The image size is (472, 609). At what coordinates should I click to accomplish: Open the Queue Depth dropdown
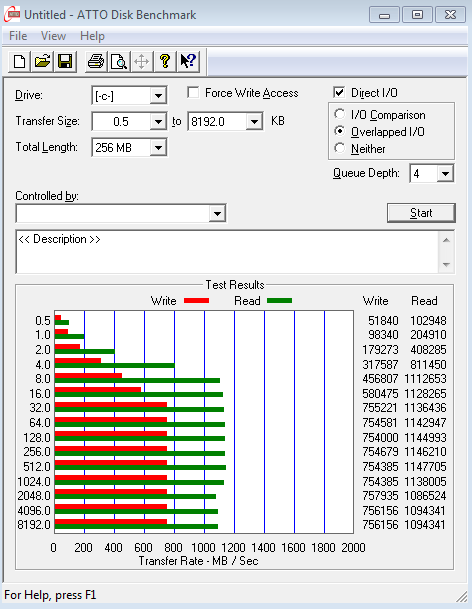(445, 173)
